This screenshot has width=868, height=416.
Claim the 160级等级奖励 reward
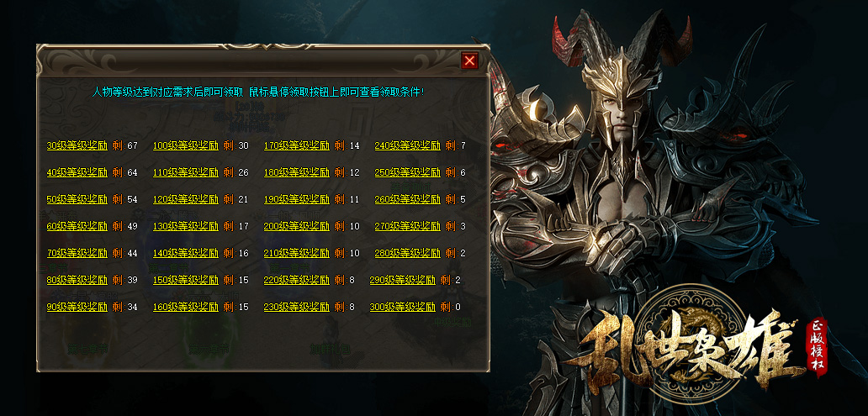click(x=186, y=307)
